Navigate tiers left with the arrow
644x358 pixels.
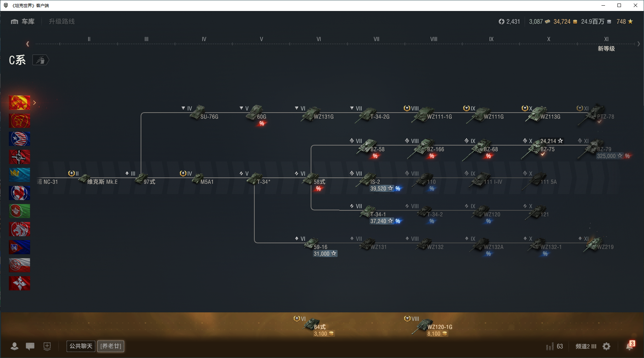point(28,44)
